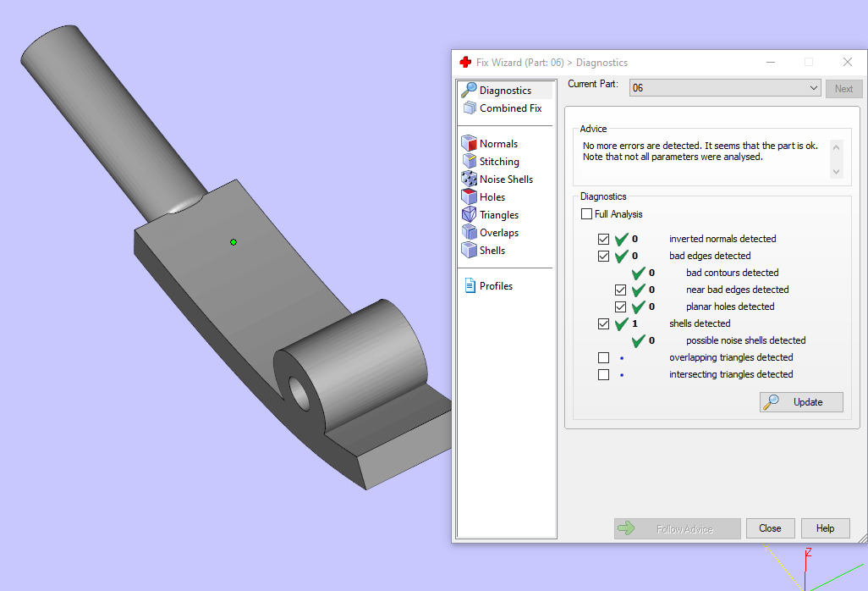Click the Overlaps cube icon
Screen dimensions: 868x591
469,232
